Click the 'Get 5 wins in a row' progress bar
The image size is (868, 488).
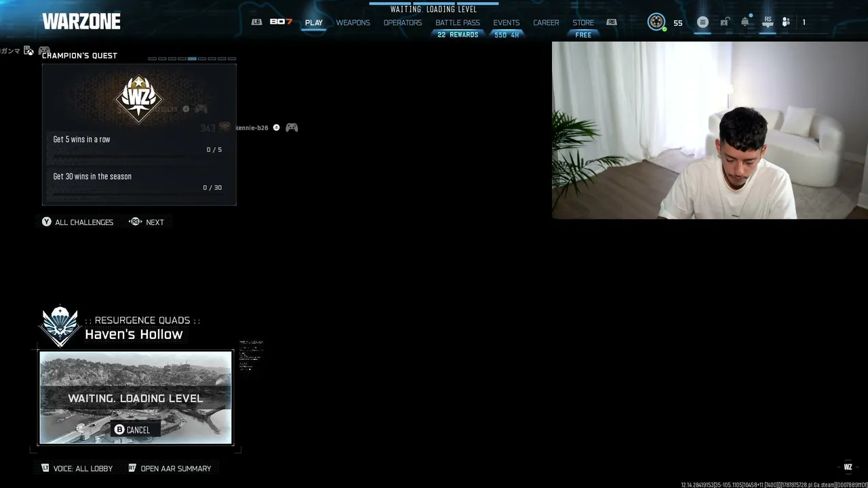coord(138,156)
